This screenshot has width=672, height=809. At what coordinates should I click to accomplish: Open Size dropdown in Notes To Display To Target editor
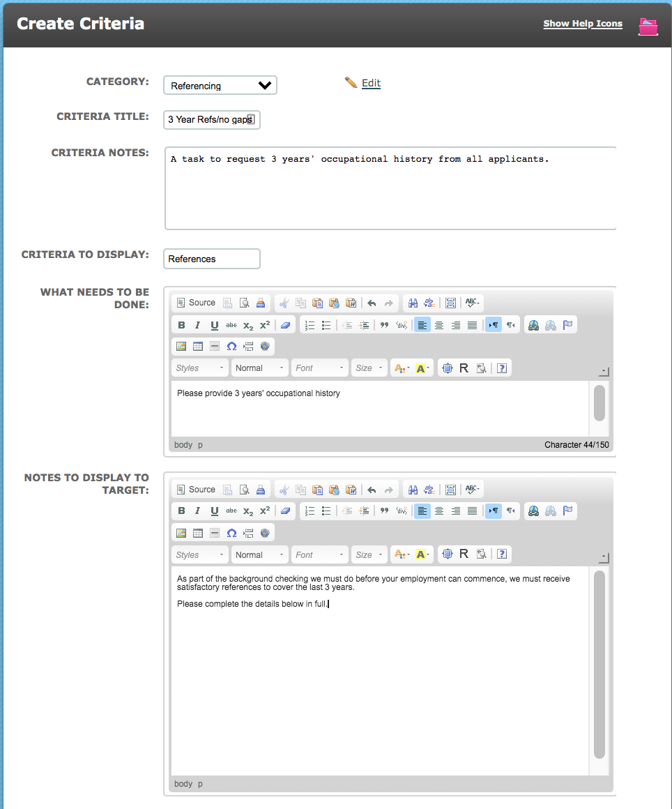tap(369, 554)
